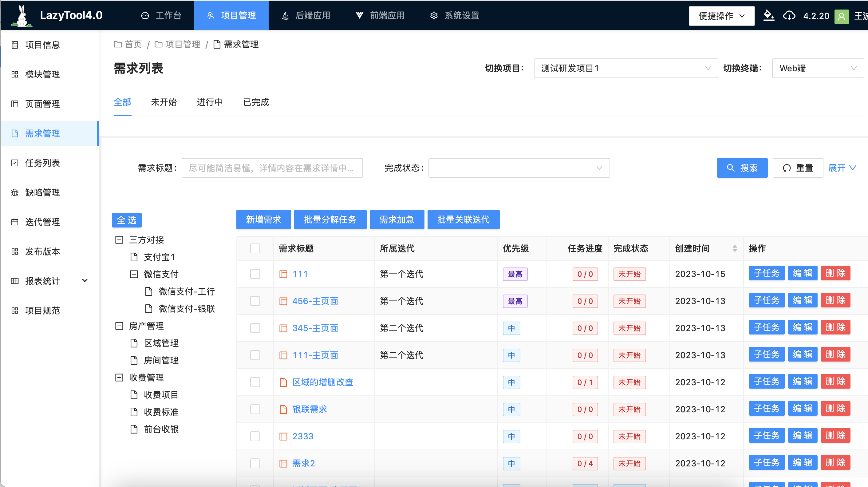Collapse the 三方对接 tree node
The width and height of the screenshot is (868, 487).
point(119,240)
